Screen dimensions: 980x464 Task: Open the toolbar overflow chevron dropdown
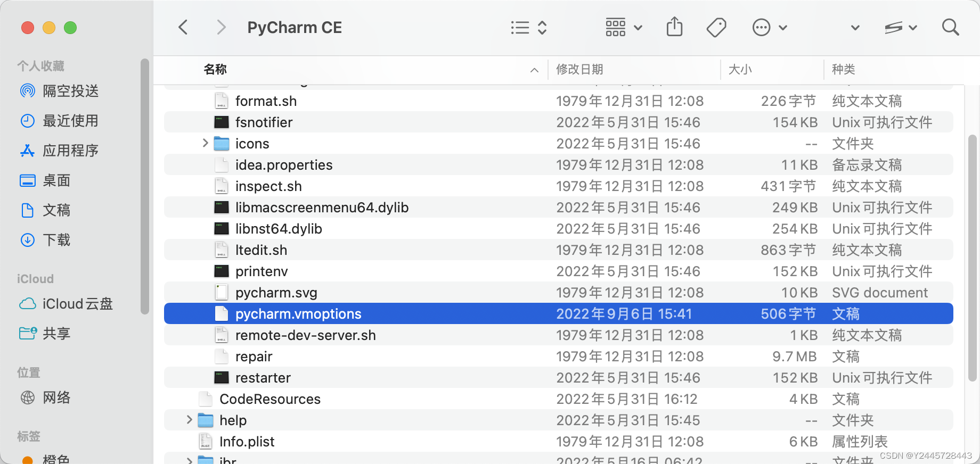click(855, 28)
